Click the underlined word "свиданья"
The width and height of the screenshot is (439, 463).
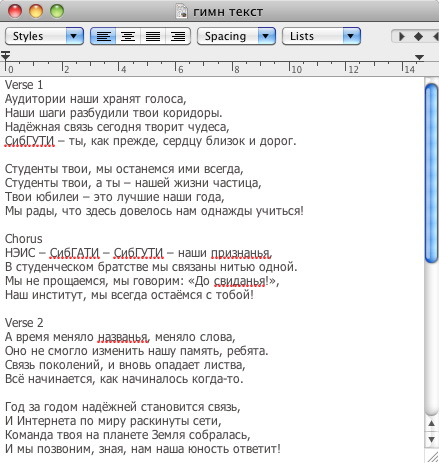240,281
